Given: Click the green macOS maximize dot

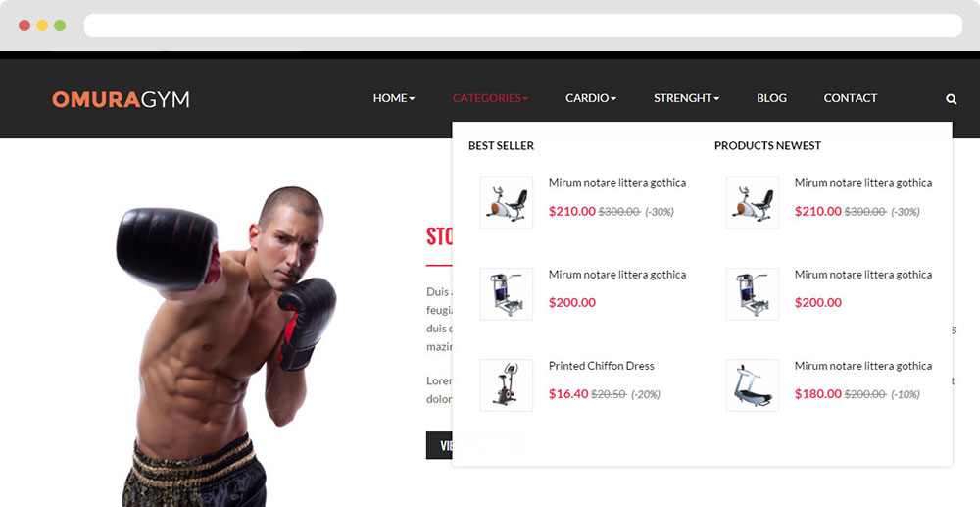Looking at the screenshot, I should (x=60, y=25).
